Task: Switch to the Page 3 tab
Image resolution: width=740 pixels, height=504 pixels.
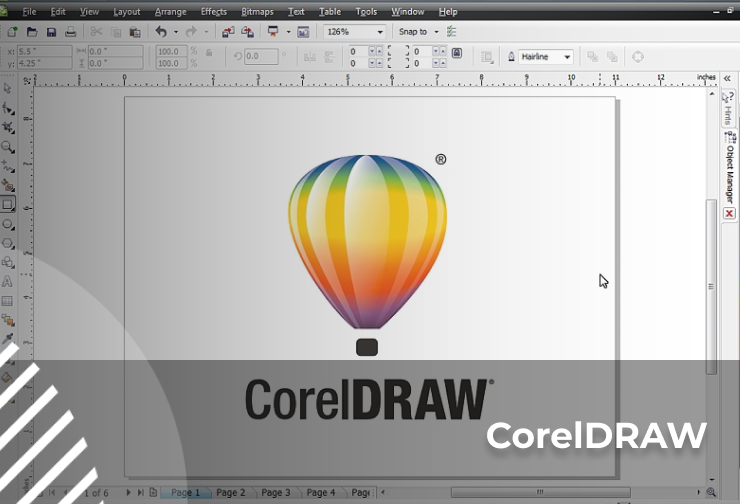Action: coord(275,493)
